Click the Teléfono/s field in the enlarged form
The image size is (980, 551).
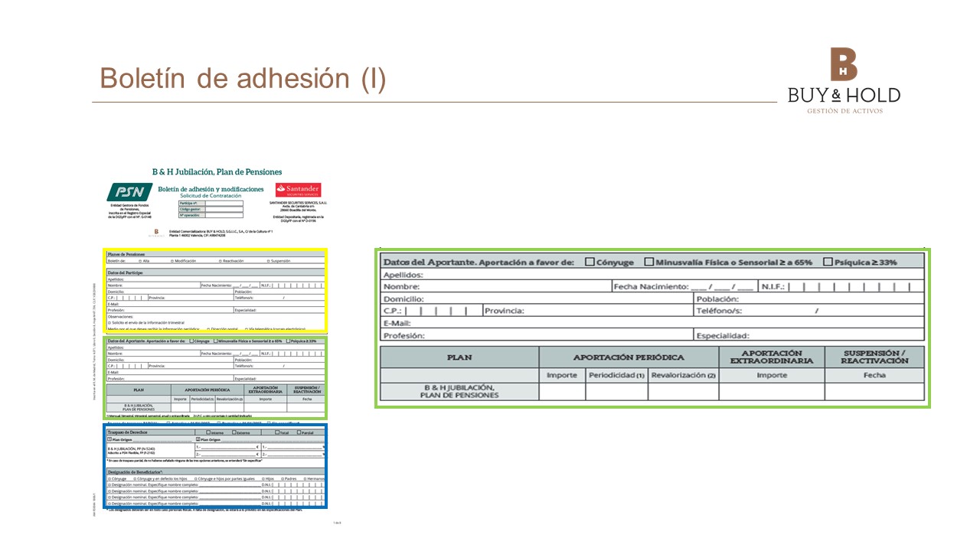click(809, 311)
